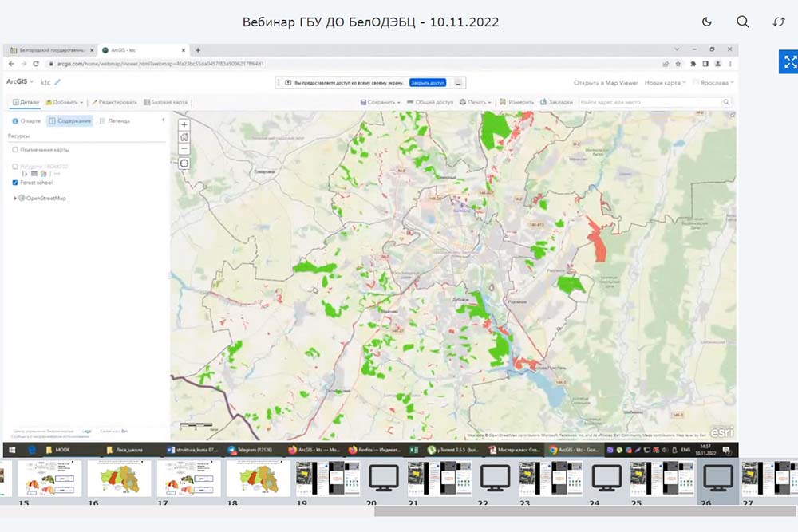Click the default extent home button
This screenshot has height=532, width=798.
pos(184,136)
